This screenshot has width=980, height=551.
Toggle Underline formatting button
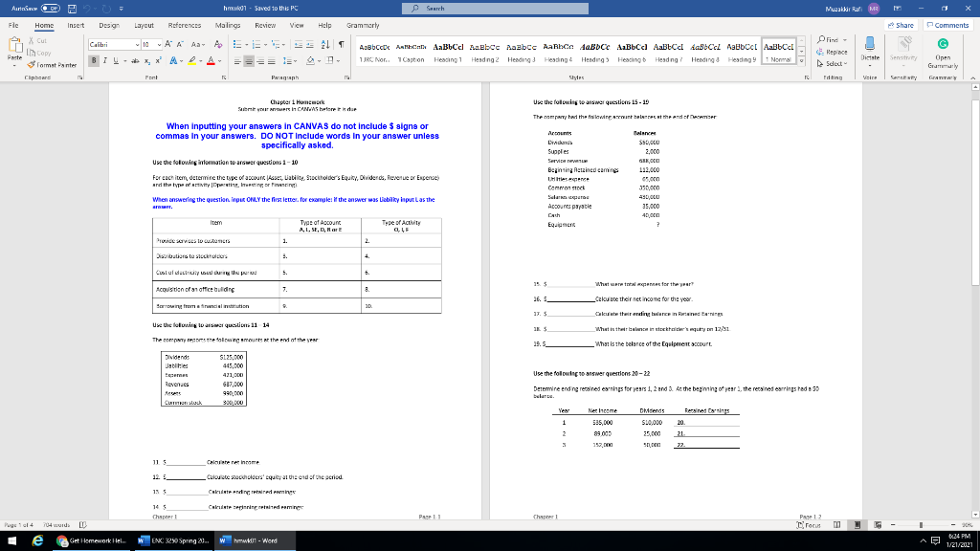pyautogui.click(x=116, y=60)
